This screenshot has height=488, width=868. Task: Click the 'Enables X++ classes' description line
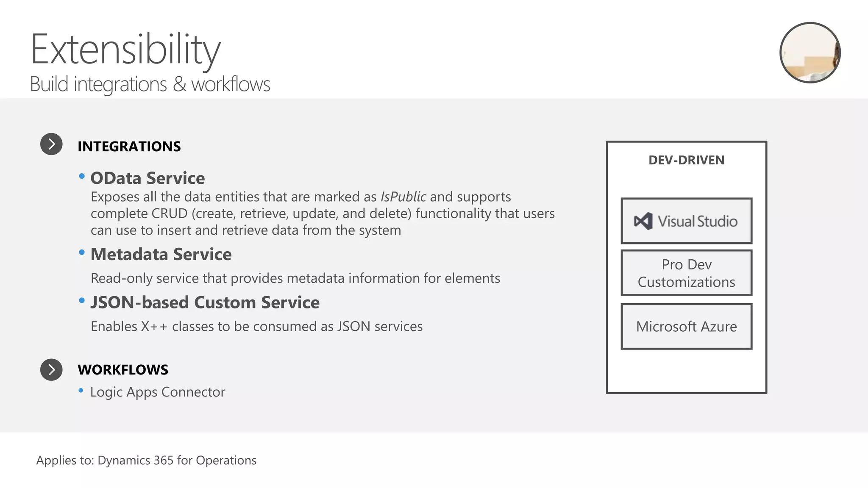coord(257,326)
